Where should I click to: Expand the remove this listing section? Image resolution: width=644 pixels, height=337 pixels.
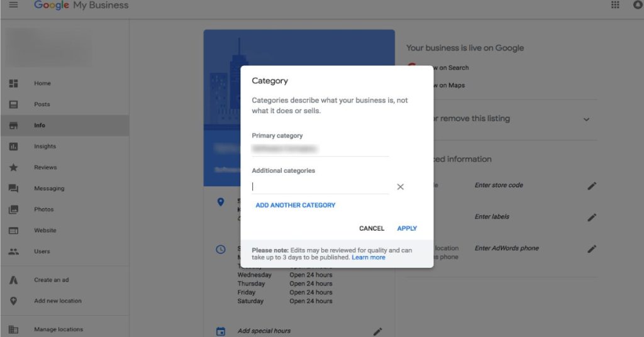point(587,119)
